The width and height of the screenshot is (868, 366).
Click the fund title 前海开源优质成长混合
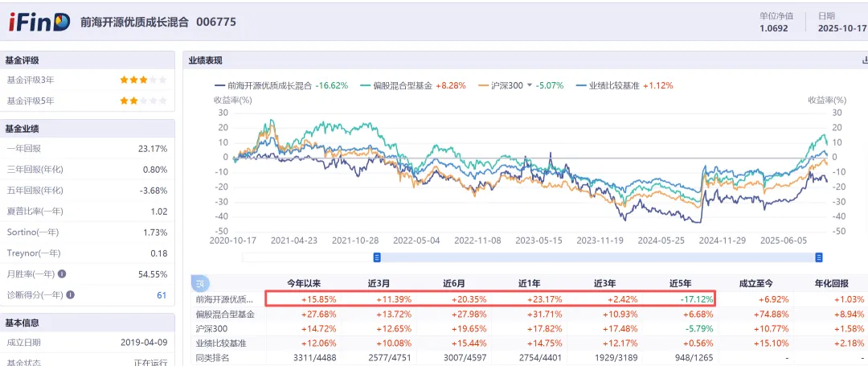tap(134, 23)
